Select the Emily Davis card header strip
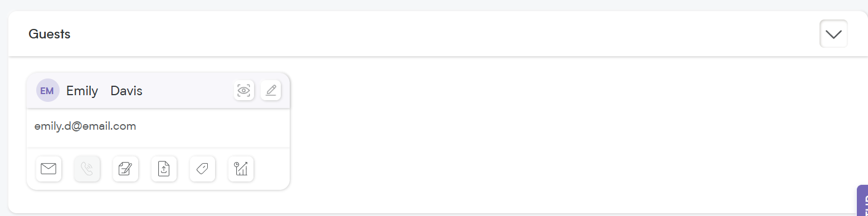The height and width of the screenshot is (216, 868). coord(158,90)
